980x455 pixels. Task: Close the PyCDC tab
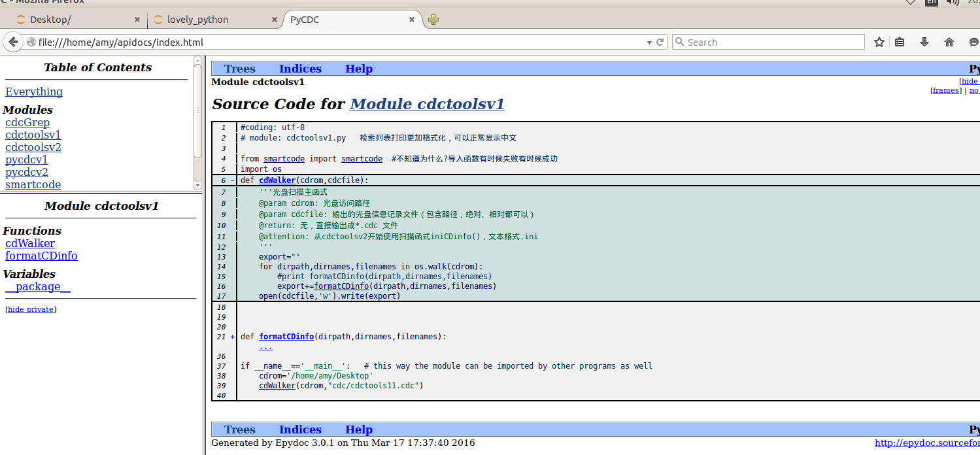click(411, 20)
